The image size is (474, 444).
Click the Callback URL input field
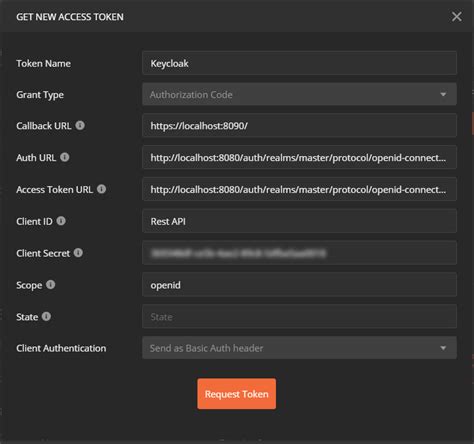(x=299, y=125)
